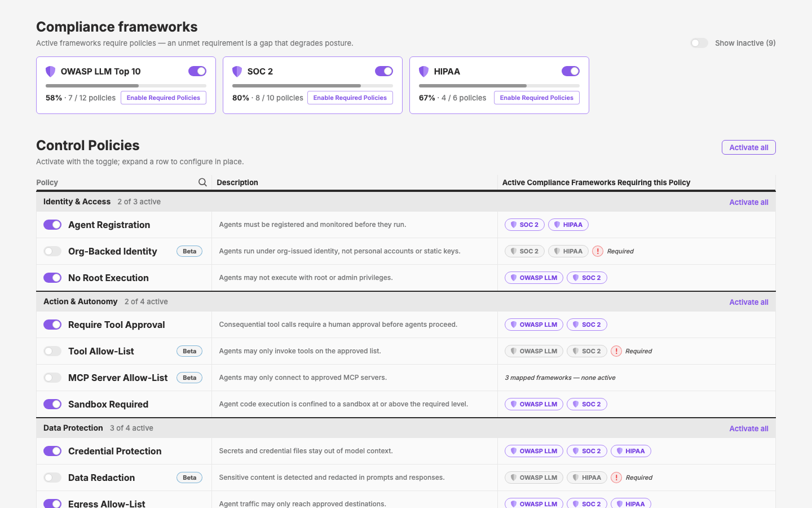
Task: Disable the HIPAA framework toggle
Action: click(x=571, y=71)
